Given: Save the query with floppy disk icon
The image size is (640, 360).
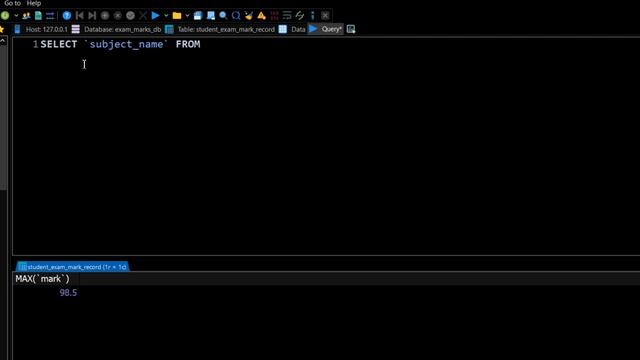Looking at the screenshot, I should (x=198, y=16).
